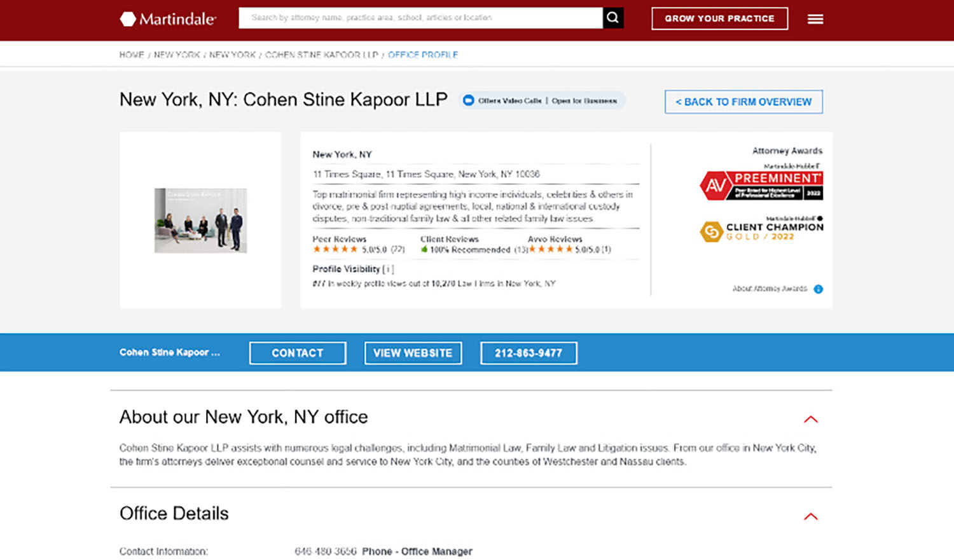Click the search magnifier icon
This screenshot has width=954, height=560.
click(x=612, y=18)
